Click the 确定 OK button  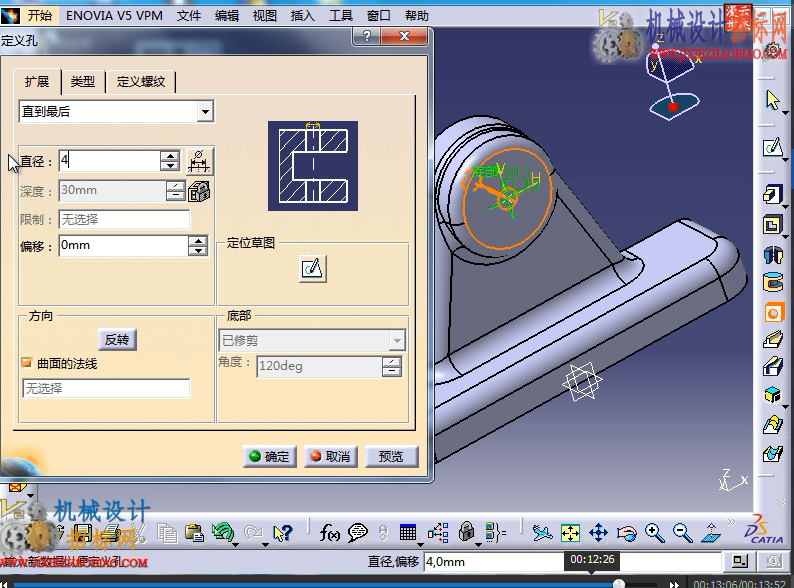269,456
